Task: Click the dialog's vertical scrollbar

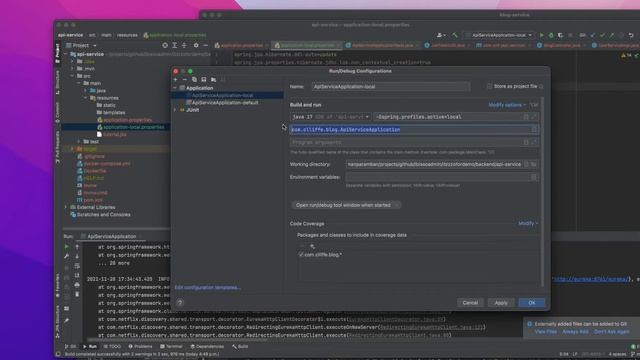Action: pyautogui.click(x=542, y=192)
